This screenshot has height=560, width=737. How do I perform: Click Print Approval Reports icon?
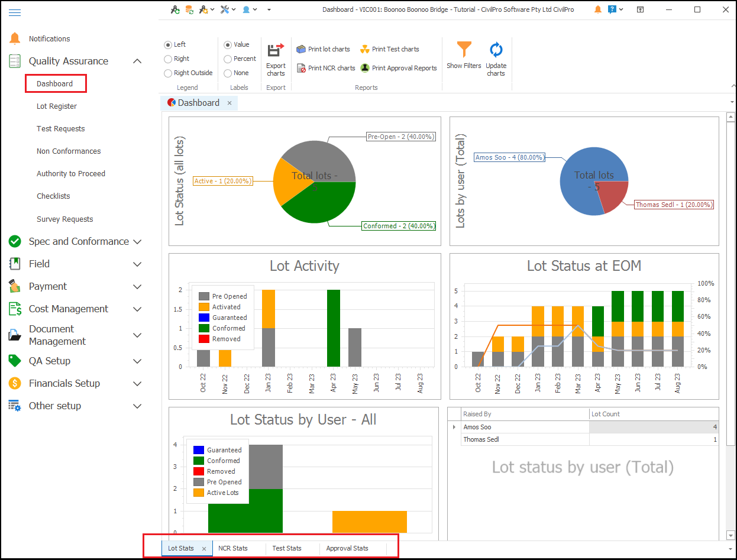(x=365, y=68)
